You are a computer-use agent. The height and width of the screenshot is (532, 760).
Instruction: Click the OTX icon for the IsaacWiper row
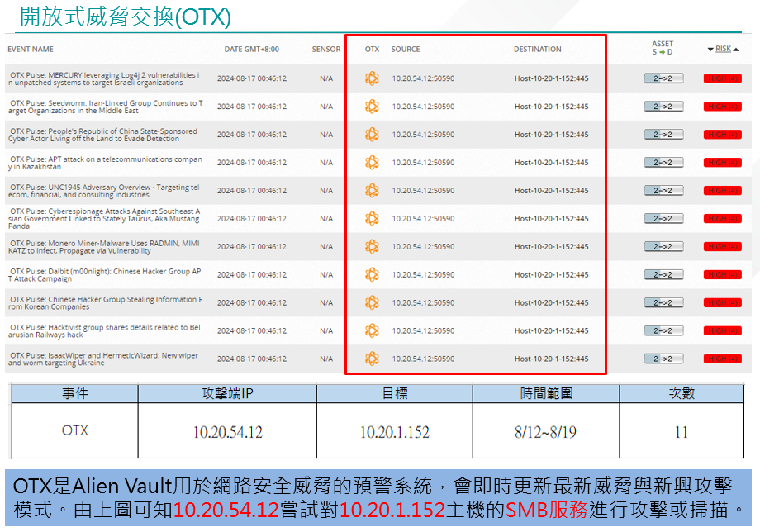coord(372,359)
